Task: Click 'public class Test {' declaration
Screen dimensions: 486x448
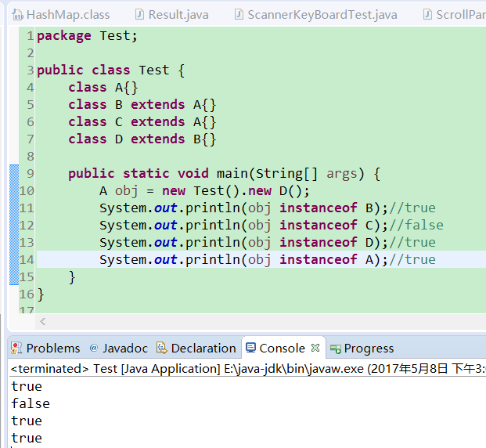Action: (x=111, y=70)
